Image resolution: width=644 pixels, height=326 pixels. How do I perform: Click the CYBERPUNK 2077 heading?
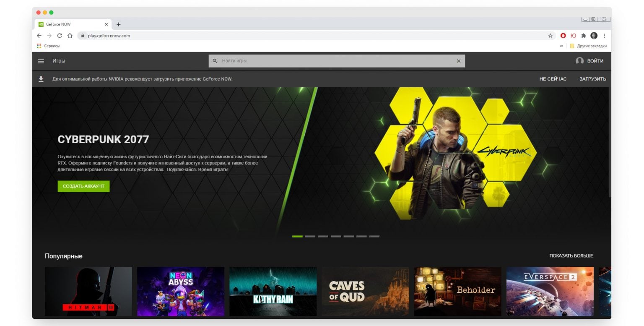103,139
